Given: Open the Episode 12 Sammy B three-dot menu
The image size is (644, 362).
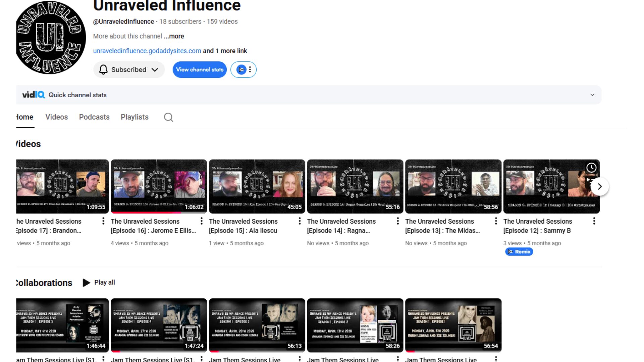Looking at the screenshot, I should point(594,221).
